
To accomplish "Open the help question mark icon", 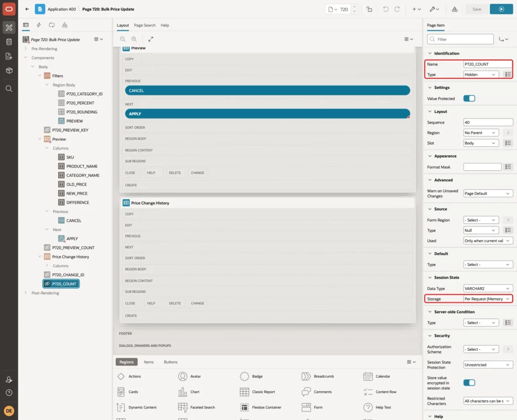I will point(9,393).
